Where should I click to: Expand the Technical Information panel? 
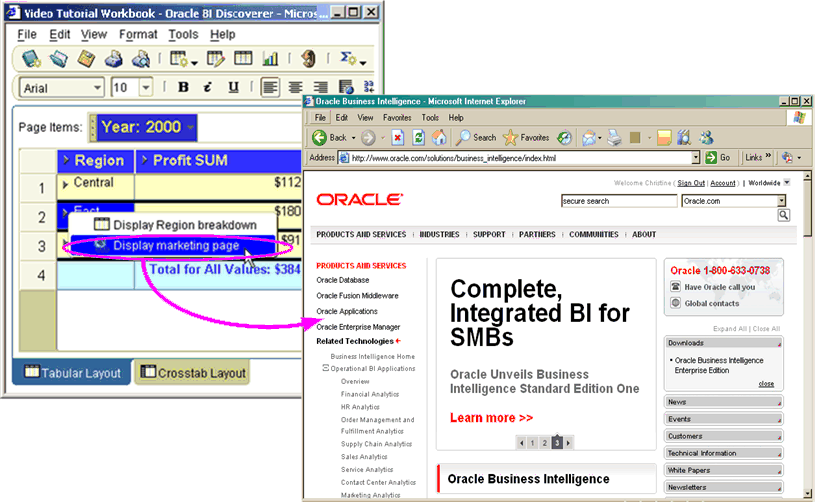(x=724, y=453)
